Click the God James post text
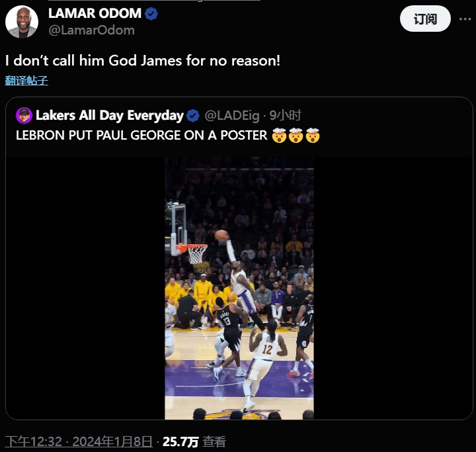This screenshot has height=452, width=476. (x=143, y=60)
